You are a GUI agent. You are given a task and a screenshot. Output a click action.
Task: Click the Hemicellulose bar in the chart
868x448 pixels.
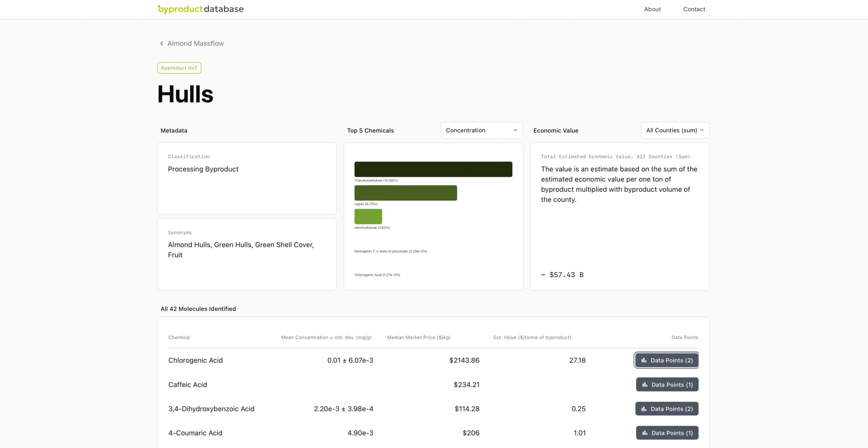[x=368, y=217]
